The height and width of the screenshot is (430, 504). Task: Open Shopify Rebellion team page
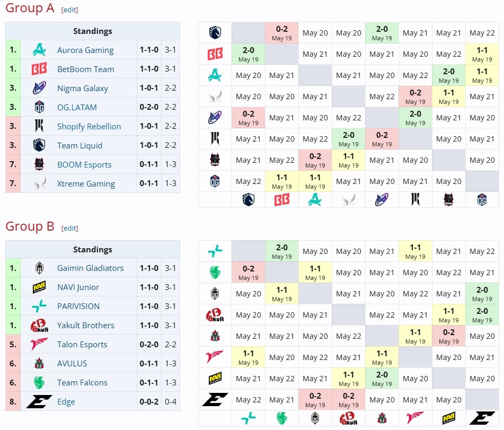point(89,126)
